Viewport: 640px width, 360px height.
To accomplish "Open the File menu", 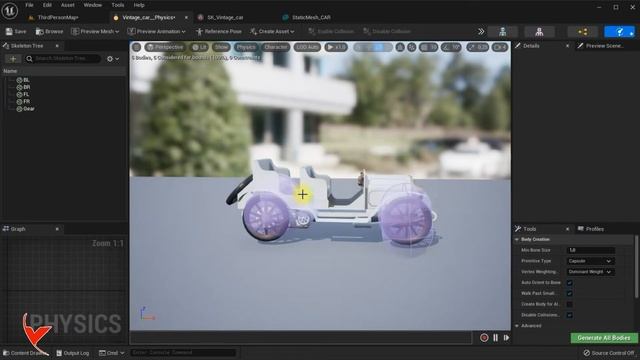I will (x=29, y=5).
